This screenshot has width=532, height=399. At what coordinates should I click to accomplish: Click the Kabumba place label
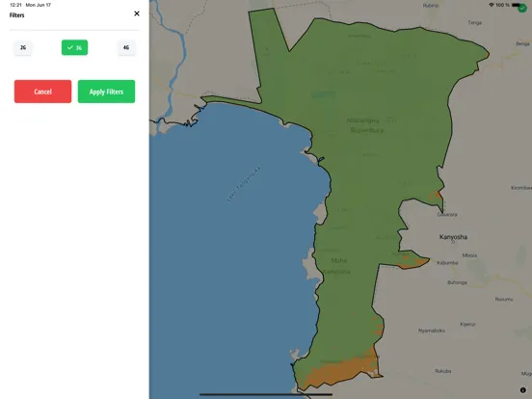(x=447, y=262)
